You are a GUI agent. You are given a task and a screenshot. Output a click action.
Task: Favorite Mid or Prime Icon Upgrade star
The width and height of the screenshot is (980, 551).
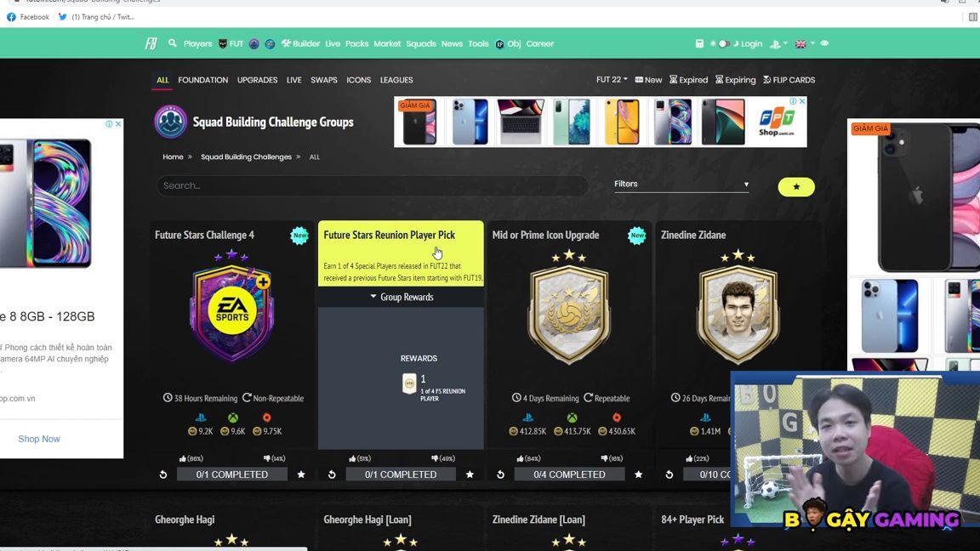(639, 474)
